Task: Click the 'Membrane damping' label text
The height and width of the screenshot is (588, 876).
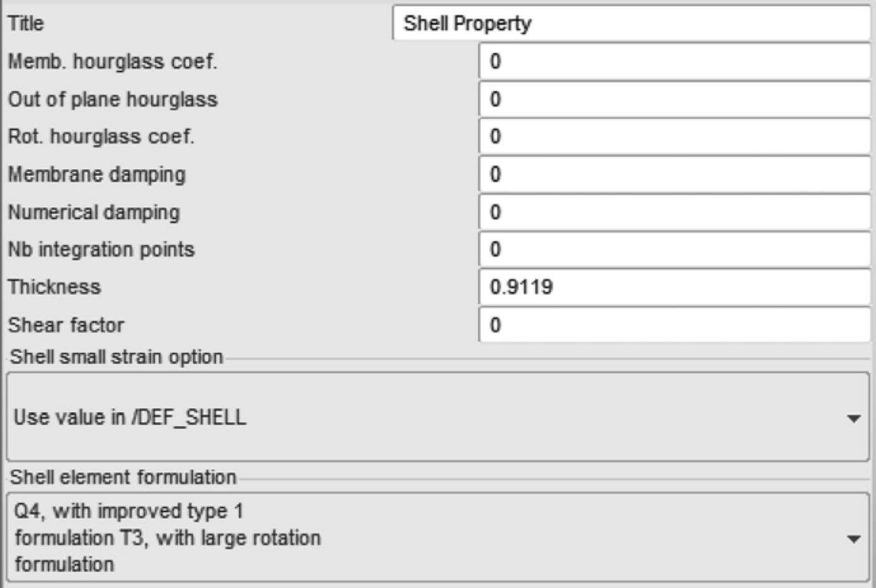Action: pos(97,174)
